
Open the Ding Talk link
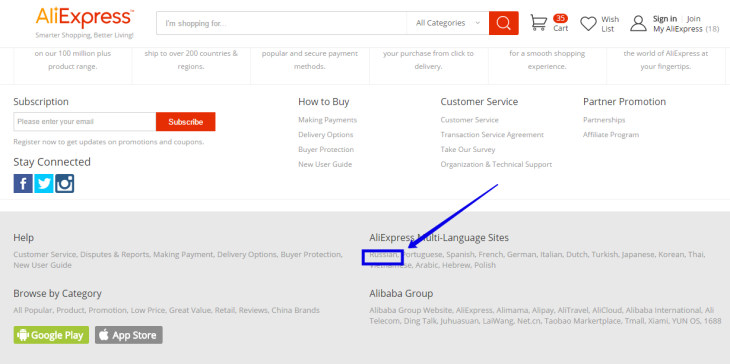click(420, 321)
